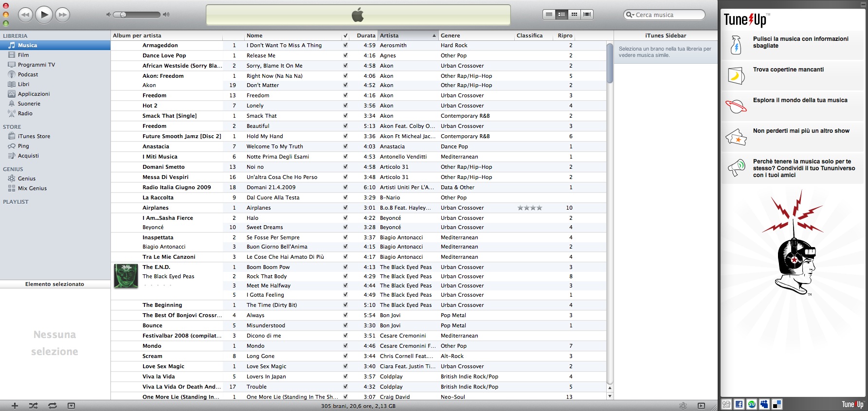
Task: Click the scrollbar down arrow
Action: [x=610, y=396]
